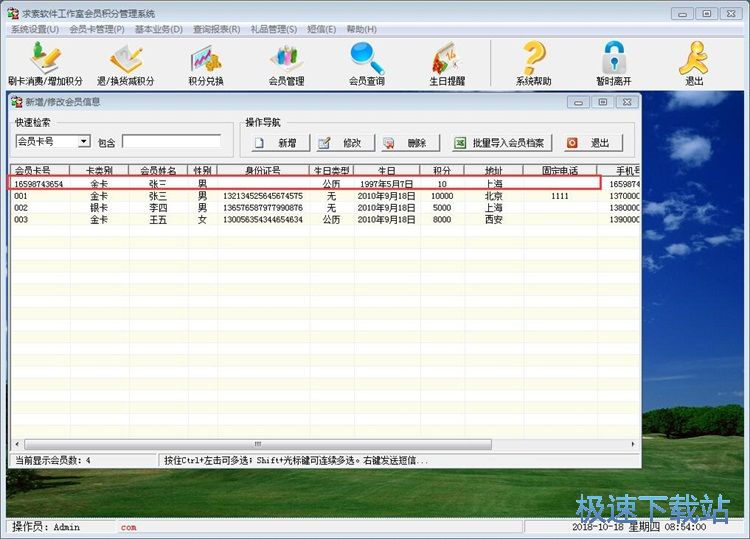Image resolution: width=750 pixels, height=539 pixels.
Task: Select member card number 16598743654
Action: point(39,184)
